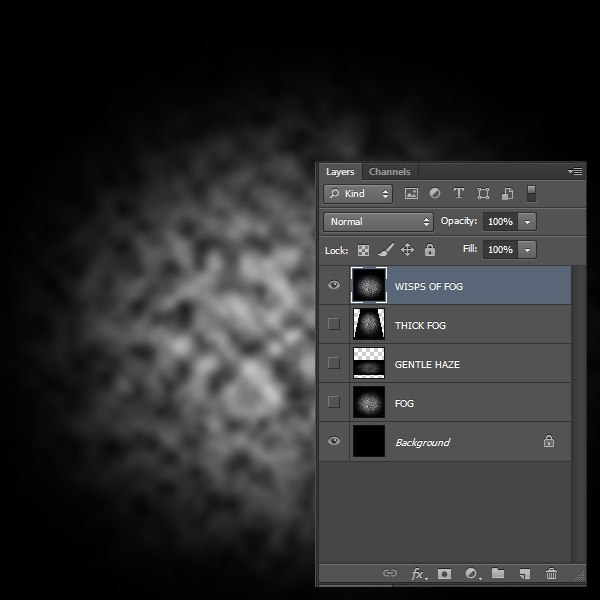
Task: Click the Opacity label
Action: [459, 221]
